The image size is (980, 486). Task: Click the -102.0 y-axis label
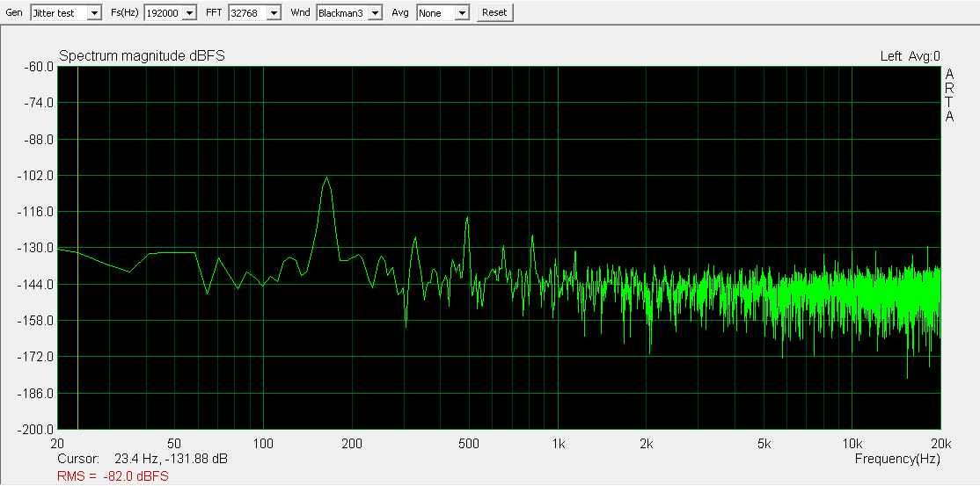tap(37, 176)
